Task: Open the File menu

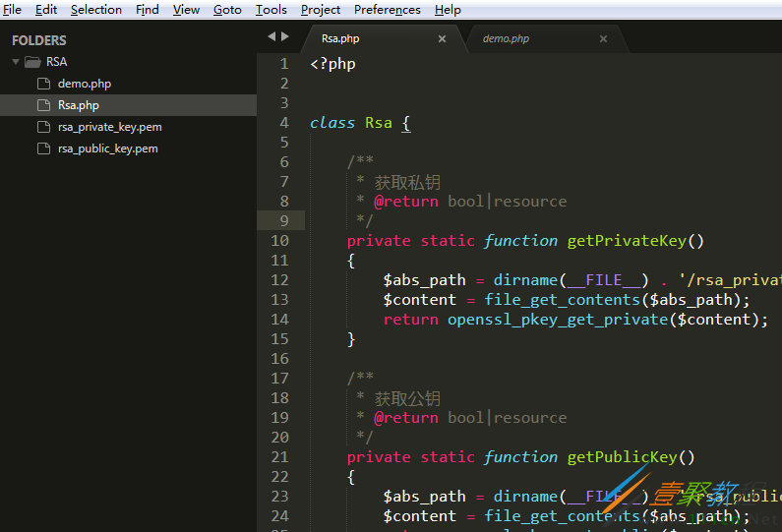Action: point(12,10)
